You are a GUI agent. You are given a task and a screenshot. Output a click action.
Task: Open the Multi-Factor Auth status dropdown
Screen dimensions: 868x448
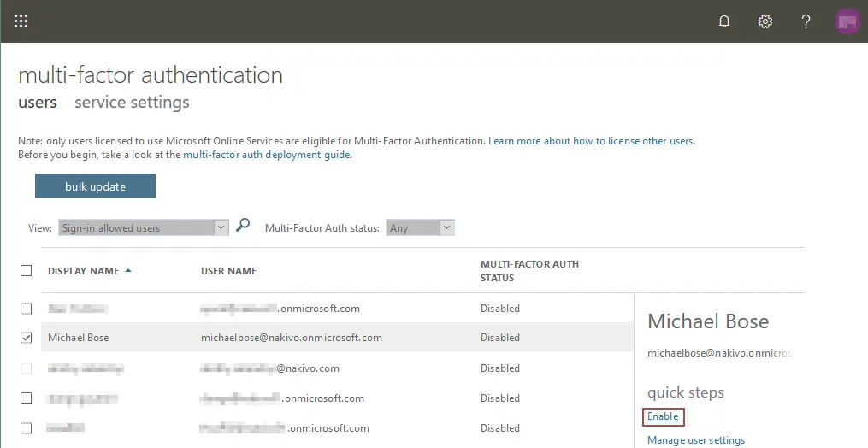[420, 227]
